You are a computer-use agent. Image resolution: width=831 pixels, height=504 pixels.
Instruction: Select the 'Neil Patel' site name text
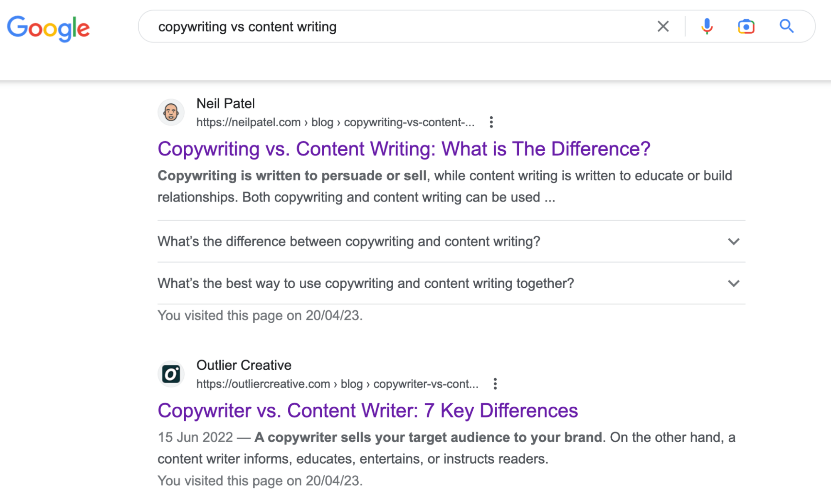225,103
